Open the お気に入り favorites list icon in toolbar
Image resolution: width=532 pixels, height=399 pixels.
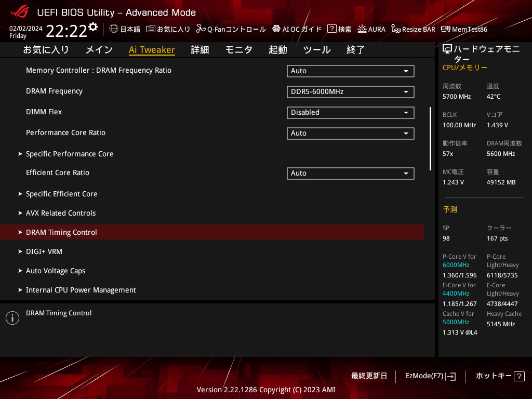(150, 29)
